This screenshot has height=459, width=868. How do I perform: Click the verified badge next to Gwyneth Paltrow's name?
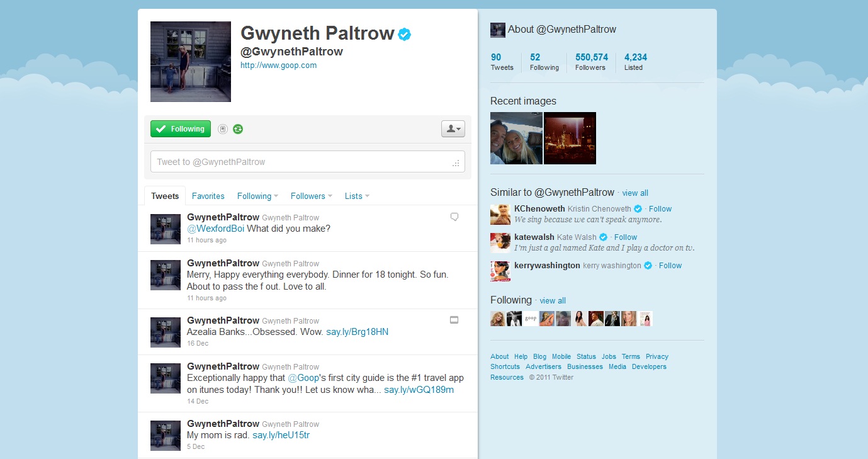[405, 34]
